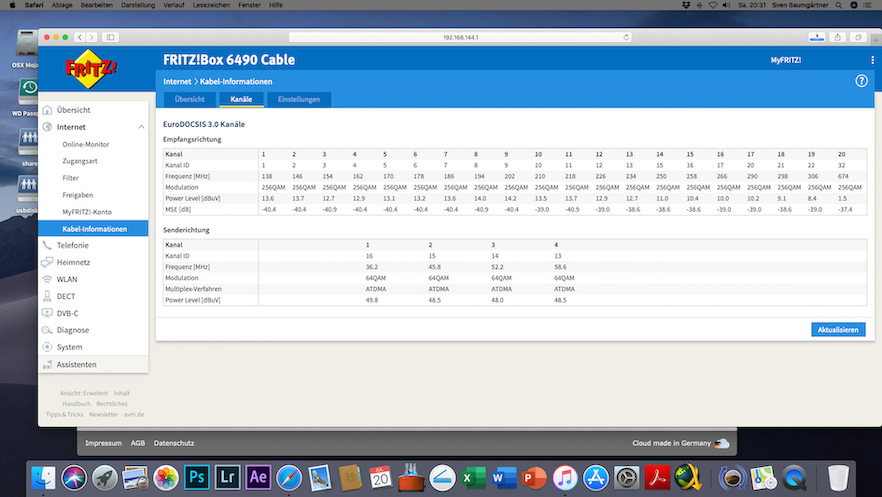882x497 pixels.
Task: Open Freigaben in the Internet submenu
Action: (78, 195)
